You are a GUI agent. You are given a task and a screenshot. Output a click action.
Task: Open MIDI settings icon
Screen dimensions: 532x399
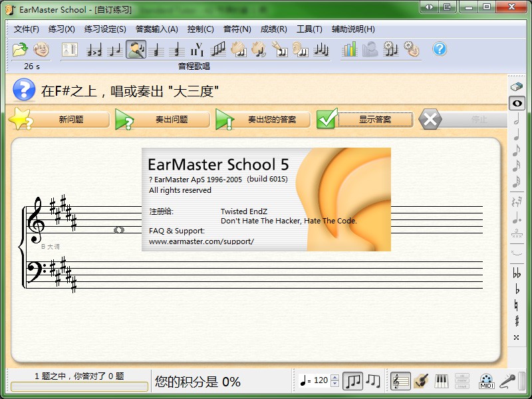click(486, 381)
